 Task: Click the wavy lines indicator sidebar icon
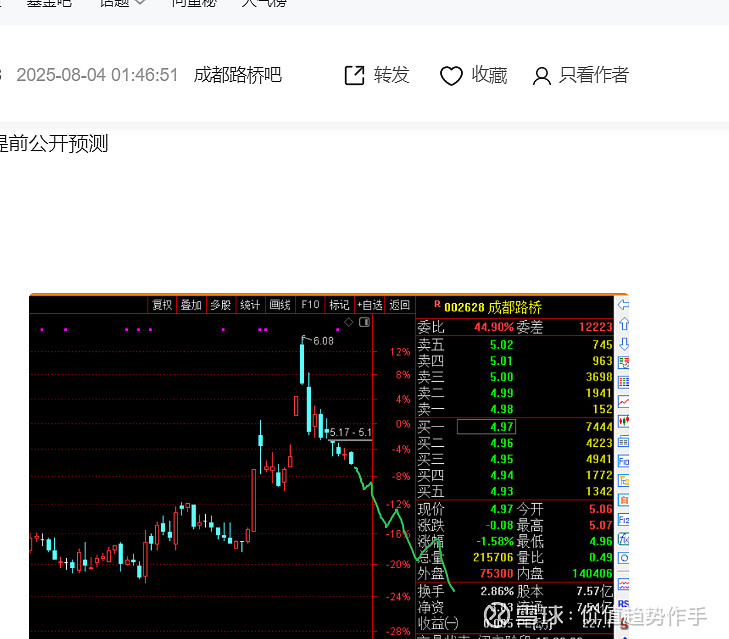click(623, 585)
